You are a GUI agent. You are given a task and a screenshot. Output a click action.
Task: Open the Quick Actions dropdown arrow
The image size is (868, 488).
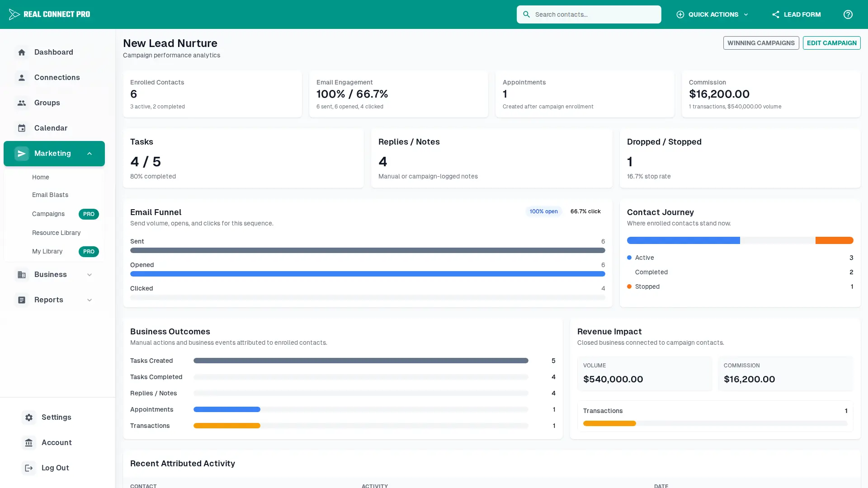coord(746,14)
